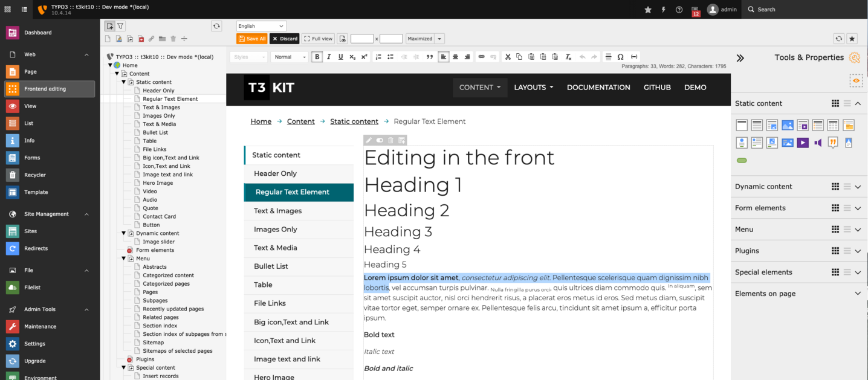Toggle the frontend editing filter icon

point(120,25)
